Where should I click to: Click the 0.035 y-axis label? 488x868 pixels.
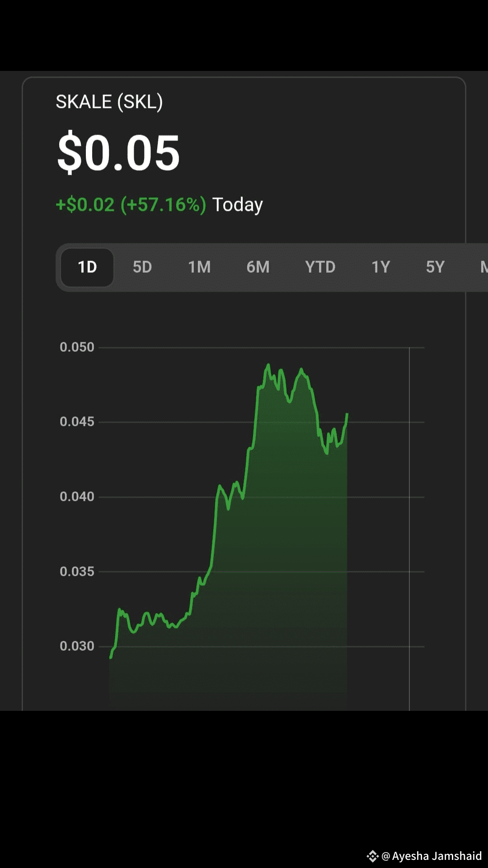77,571
